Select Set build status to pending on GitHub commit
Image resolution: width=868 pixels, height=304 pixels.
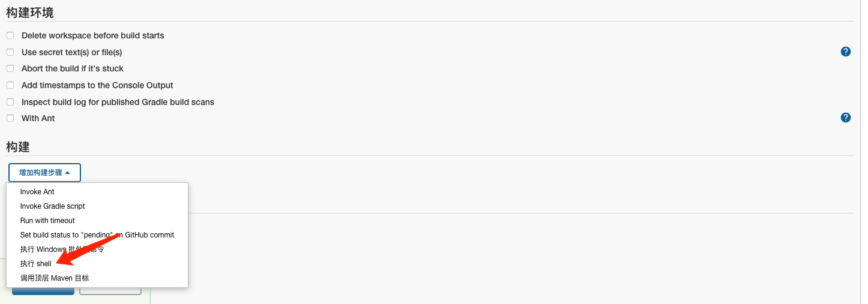tap(97, 235)
